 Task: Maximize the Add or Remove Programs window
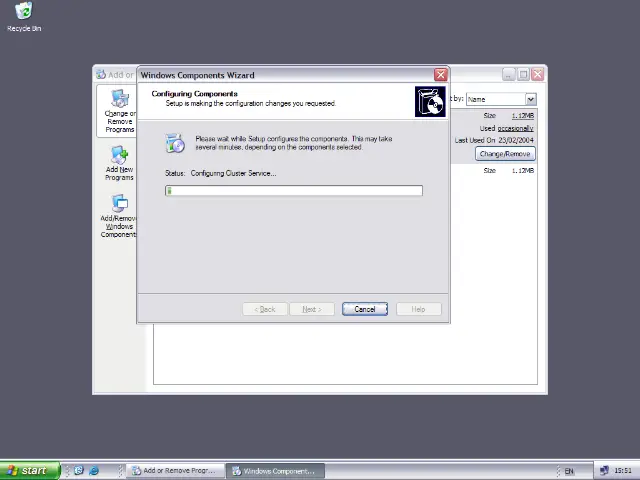[x=523, y=75]
